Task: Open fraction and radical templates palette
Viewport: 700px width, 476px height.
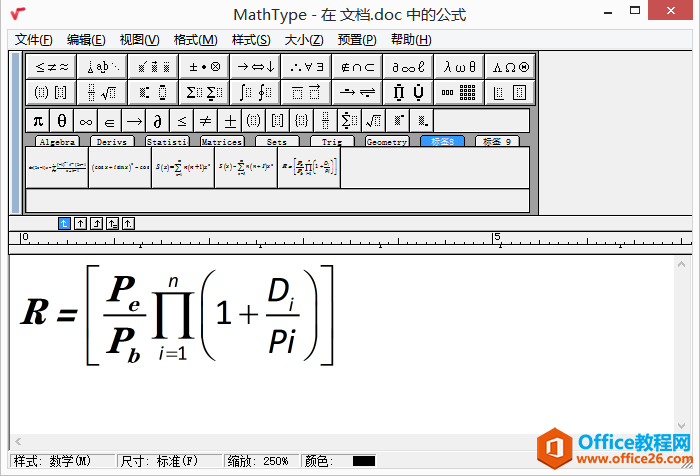Action: 102,93
